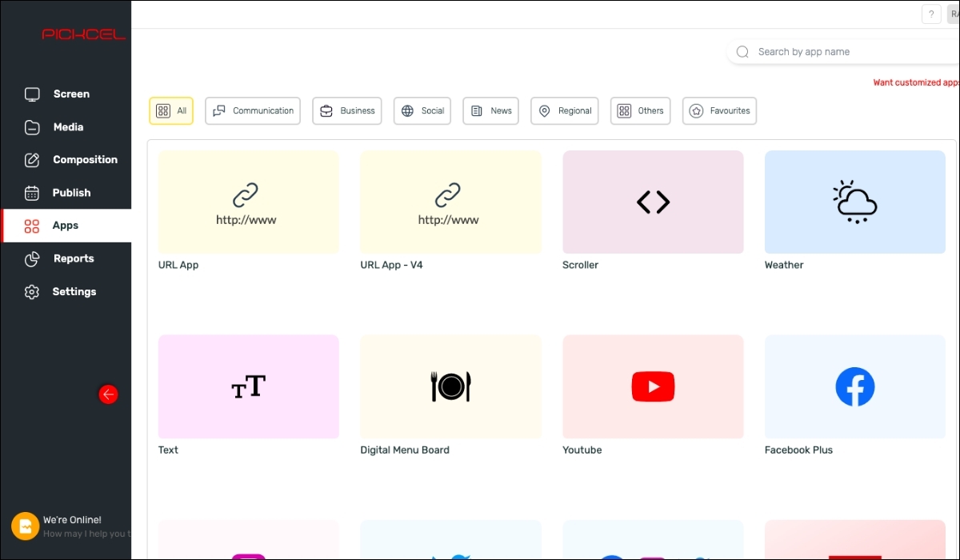960x560 pixels.
Task: Click the "Digital Menu Board" name label
Action: coord(405,450)
